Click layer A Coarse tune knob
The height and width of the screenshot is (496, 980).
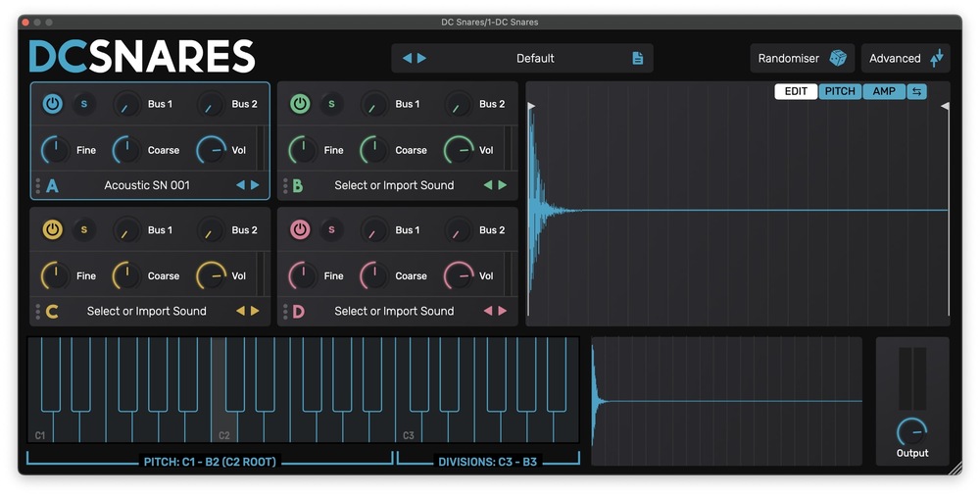coord(126,150)
